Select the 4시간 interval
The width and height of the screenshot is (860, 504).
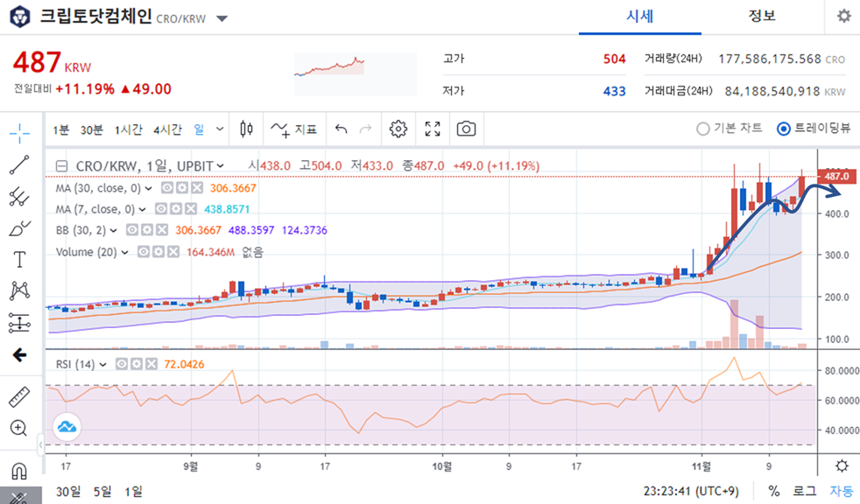click(x=167, y=129)
